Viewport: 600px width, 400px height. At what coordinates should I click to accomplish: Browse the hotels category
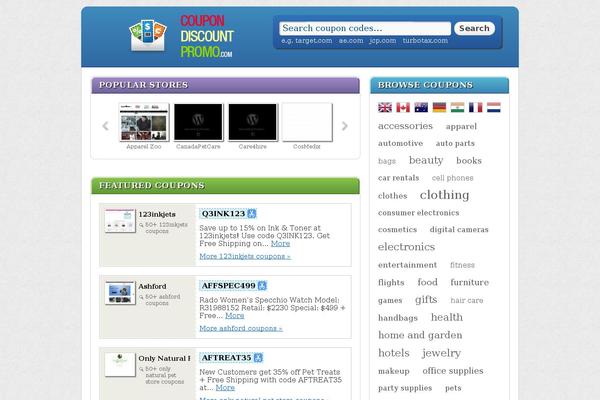pyautogui.click(x=393, y=353)
